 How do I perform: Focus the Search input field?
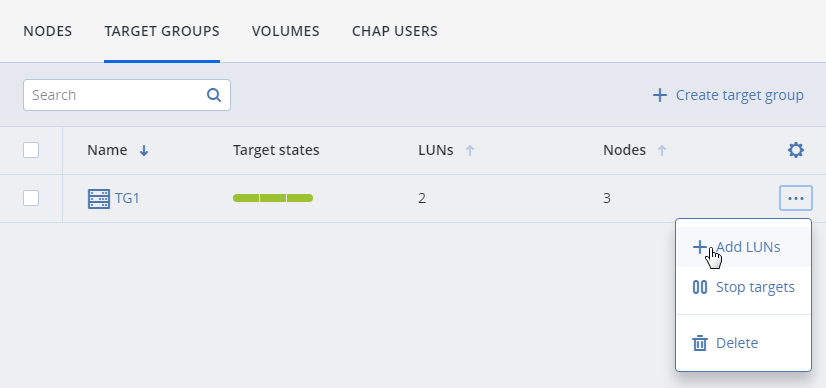point(126,95)
